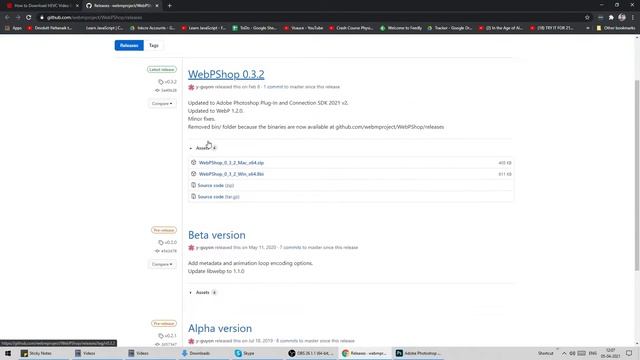Open the Apps bookmark shortcut

pos(13,28)
